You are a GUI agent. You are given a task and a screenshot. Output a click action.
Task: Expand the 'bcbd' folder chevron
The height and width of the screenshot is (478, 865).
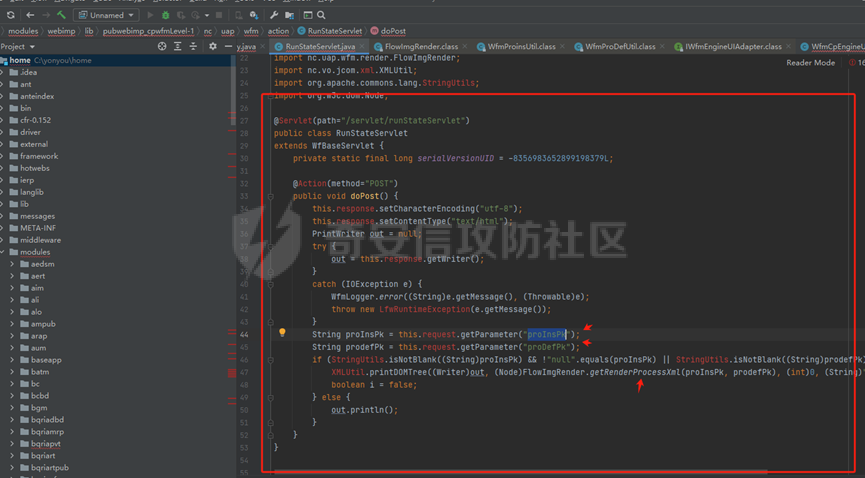(x=12, y=396)
